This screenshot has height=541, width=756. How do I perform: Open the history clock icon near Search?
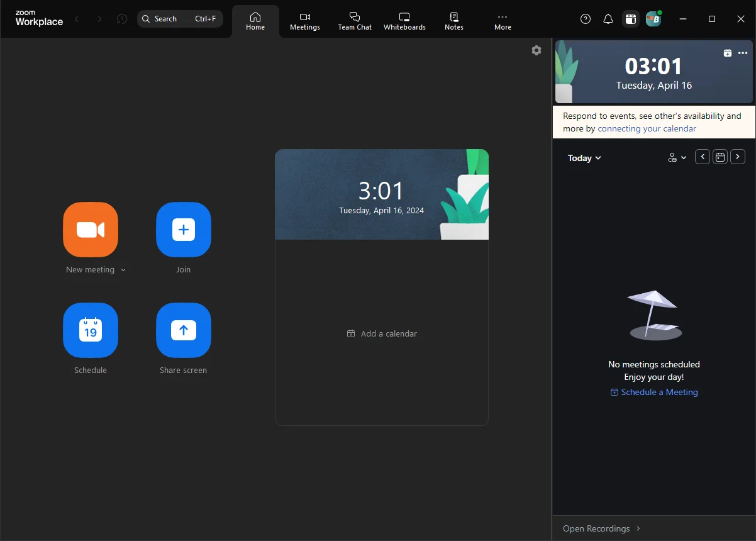122,19
